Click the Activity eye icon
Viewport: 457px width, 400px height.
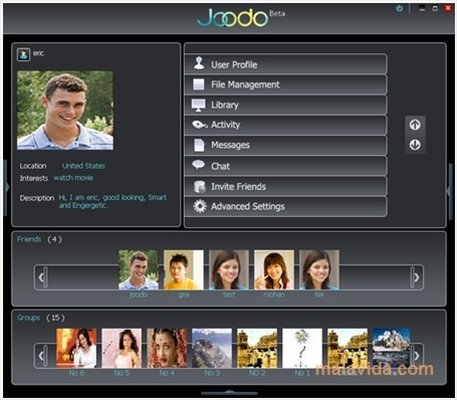pyautogui.click(x=200, y=125)
